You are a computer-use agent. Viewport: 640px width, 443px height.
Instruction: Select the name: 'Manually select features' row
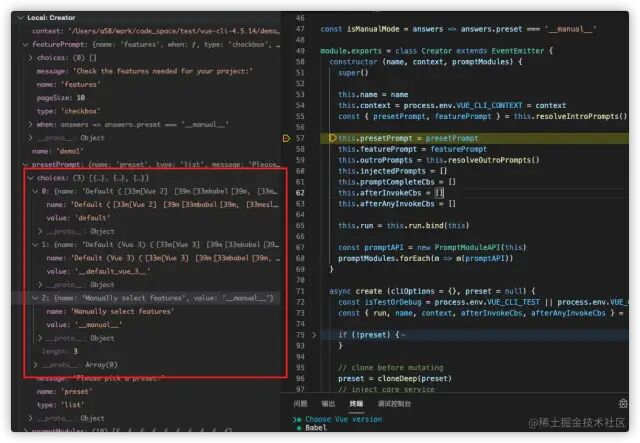(x=110, y=312)
